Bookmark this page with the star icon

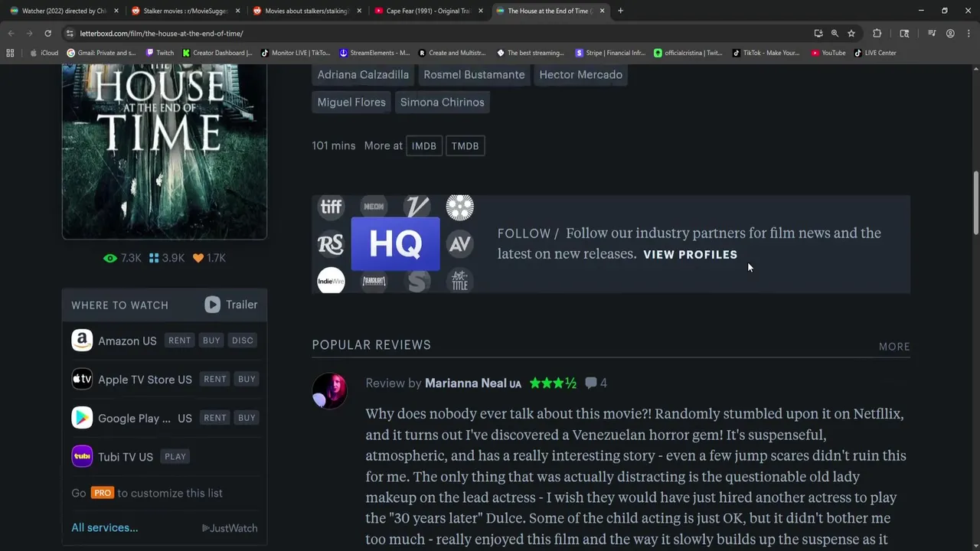click(x=851, y=34)
